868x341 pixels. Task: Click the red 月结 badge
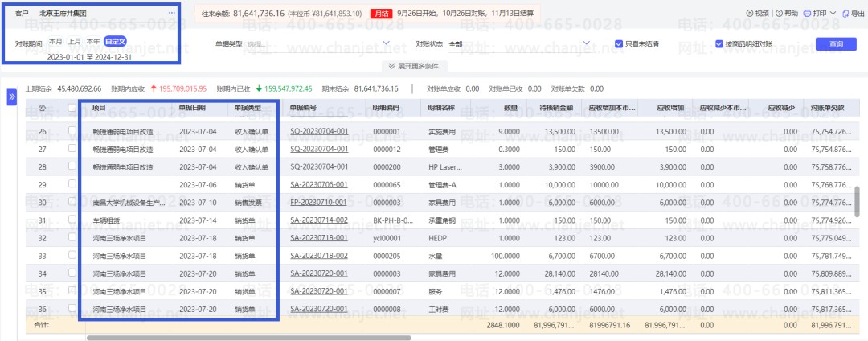(x=381, y=14)
